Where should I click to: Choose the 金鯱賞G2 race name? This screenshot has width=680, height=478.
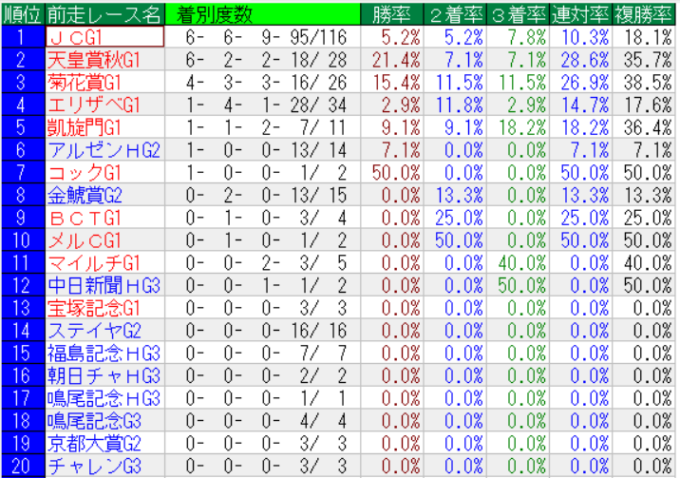(x=84, y=193)
